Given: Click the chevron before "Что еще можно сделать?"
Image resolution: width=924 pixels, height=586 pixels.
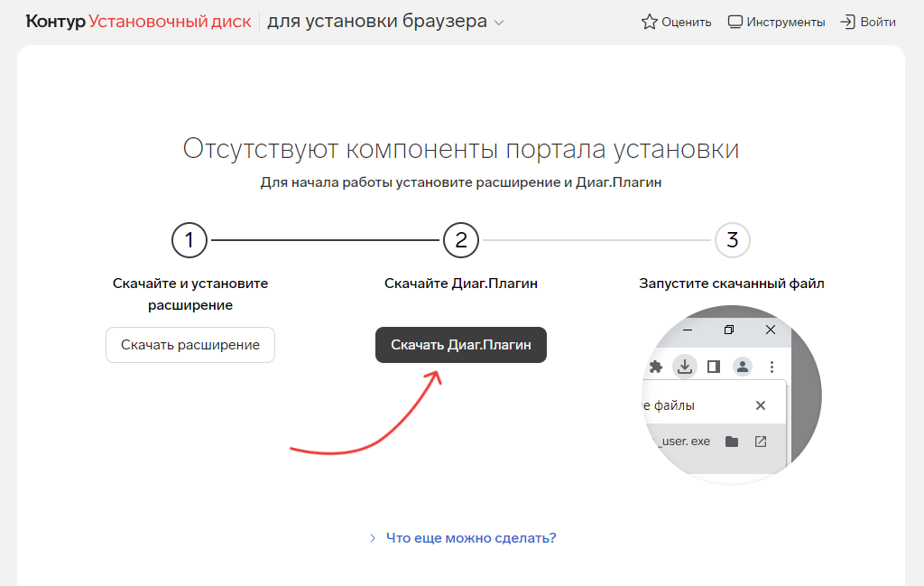Looking at the screenshot, I should click(373, 537).
